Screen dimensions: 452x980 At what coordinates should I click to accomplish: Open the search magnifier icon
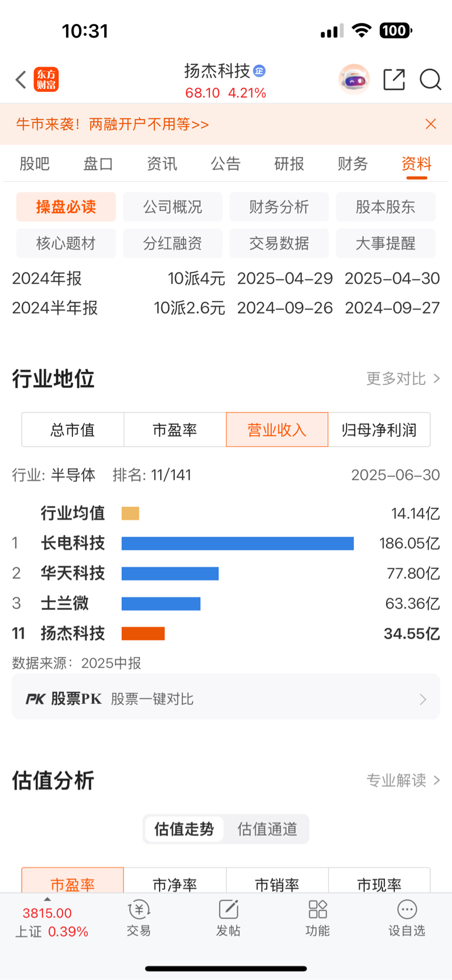tap(430, 79)
